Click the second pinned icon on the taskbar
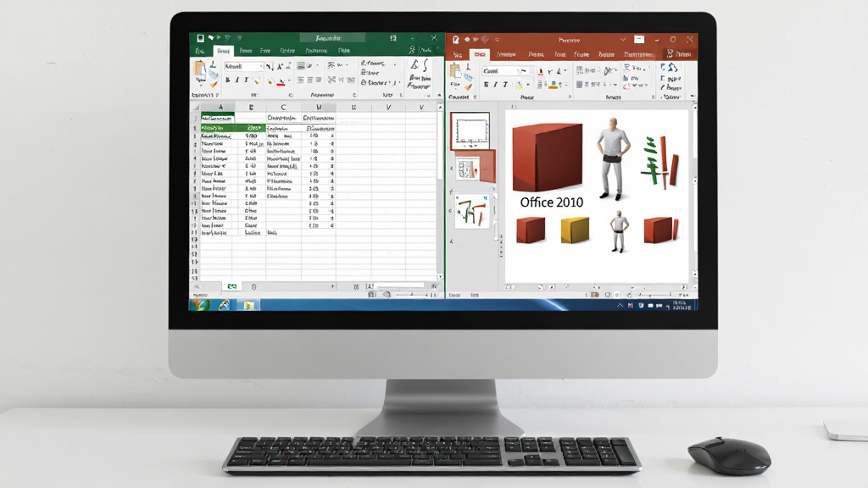The height and width of the screenshot is (488, 868). click(224, 305)
